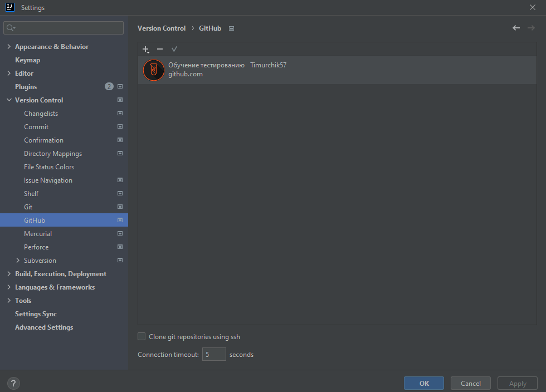Open Directory Mappings page
This screenshot has width=546, height=392.
pyautogui.click(x=53, y=154)
